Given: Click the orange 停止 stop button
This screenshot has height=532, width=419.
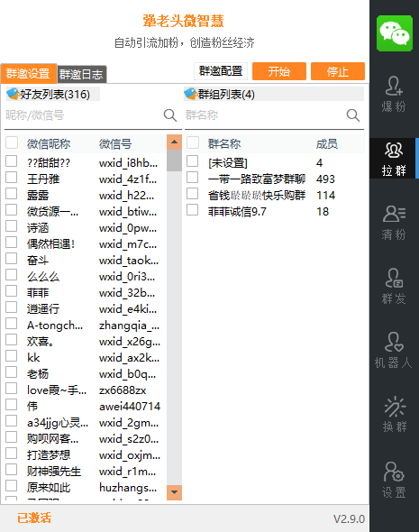Looking at the screenshot, I should (x=338, y=71).
